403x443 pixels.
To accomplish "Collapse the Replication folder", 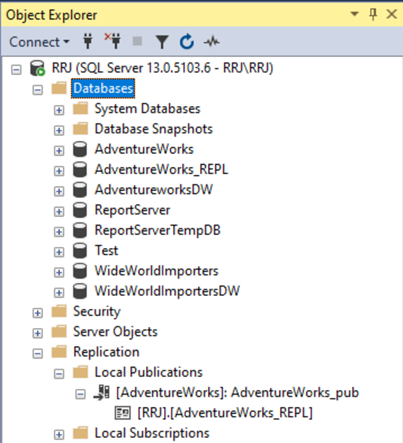I will (x=38, y=354).
